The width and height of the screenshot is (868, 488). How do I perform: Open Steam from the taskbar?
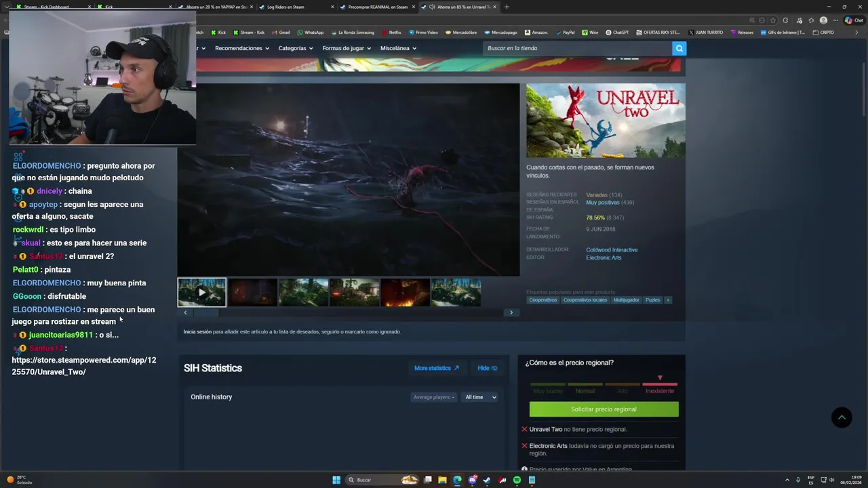click(x=487, y=480)
